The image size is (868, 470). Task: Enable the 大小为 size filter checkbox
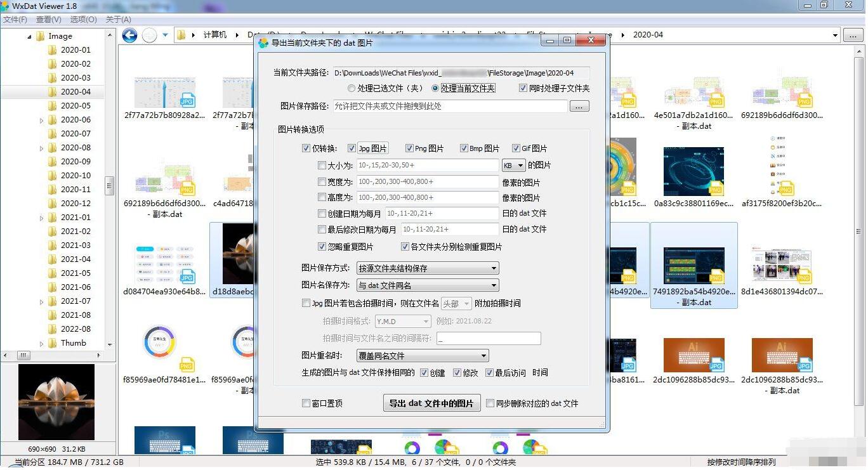click(322, 166)
